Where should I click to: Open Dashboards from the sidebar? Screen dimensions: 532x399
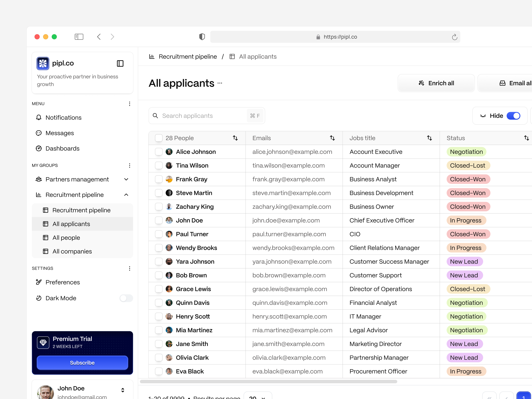pos(62,148)
